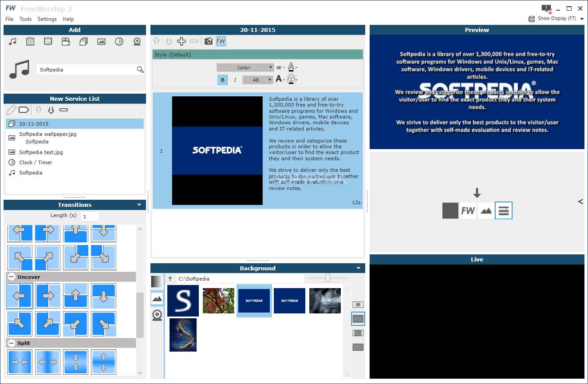This screenshot has height=384, width=588.
Task: Click the C:\Softpedia path field
Action: [x=240, y=279]
